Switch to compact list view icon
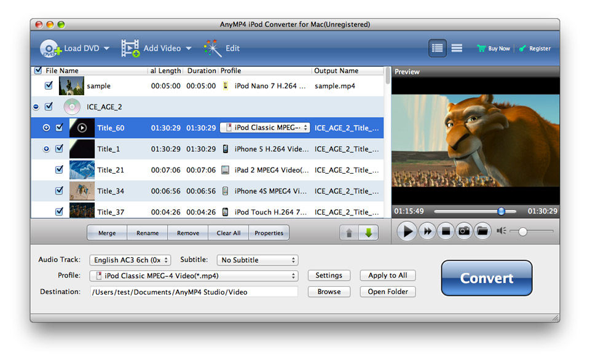The width and height of the screenshot is (590, 364). (x=457, y=48)
